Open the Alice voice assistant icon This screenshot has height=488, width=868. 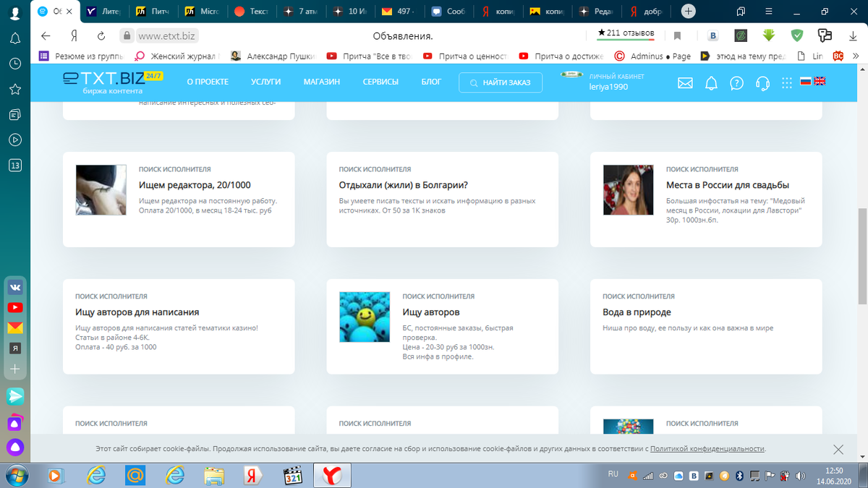tap(14, 448)
